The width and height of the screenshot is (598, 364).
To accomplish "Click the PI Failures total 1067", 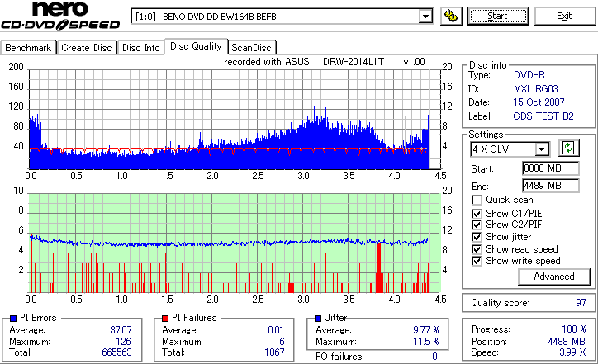I will click(274, 352).
